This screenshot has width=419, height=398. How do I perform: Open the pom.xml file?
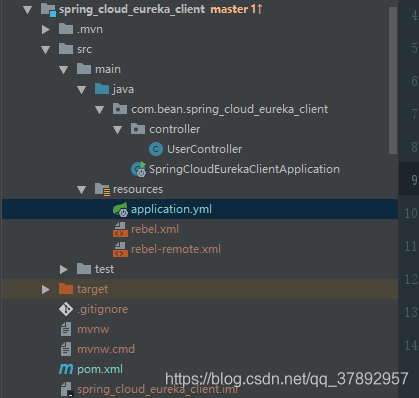click(x=100, y=370)
